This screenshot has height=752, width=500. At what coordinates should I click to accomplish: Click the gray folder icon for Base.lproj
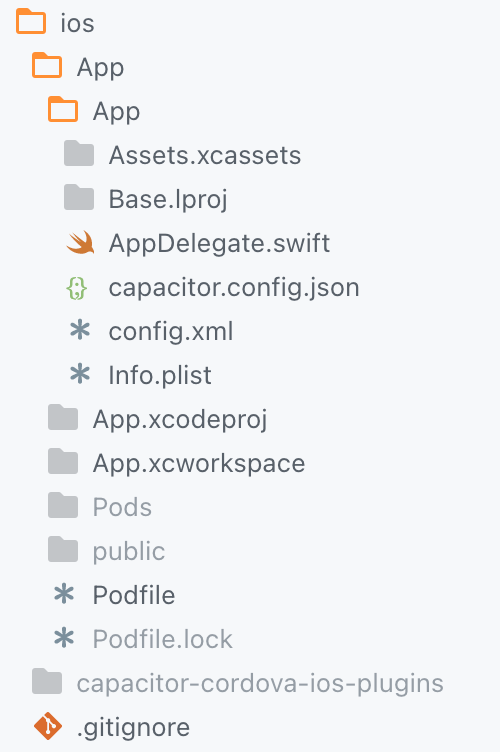coord(79,197)
